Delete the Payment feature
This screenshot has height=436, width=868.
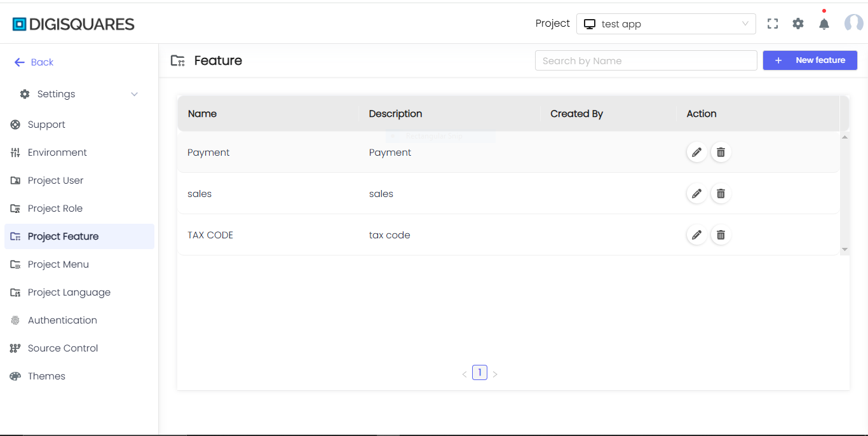point(721,153)
